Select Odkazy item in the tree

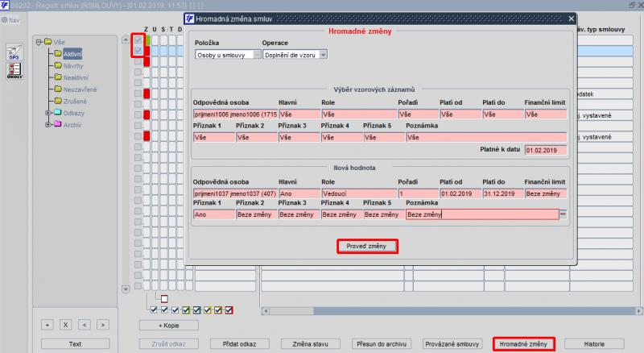[x=74, y=113]
